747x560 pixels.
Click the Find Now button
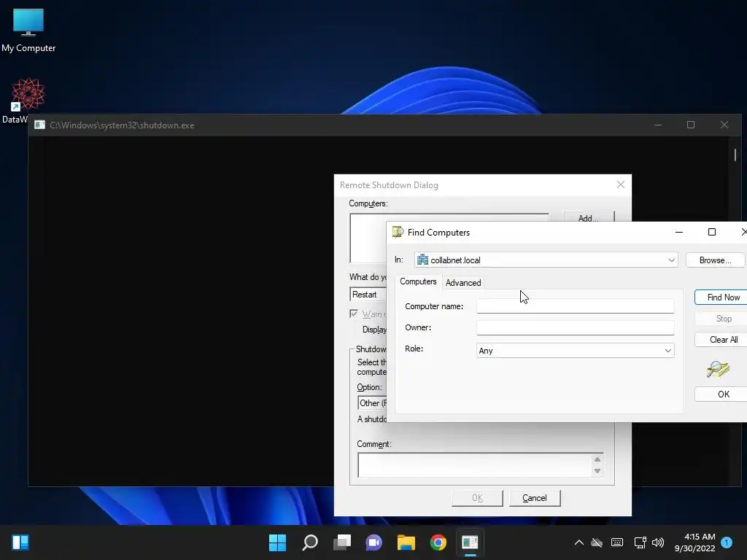[721, 297]
